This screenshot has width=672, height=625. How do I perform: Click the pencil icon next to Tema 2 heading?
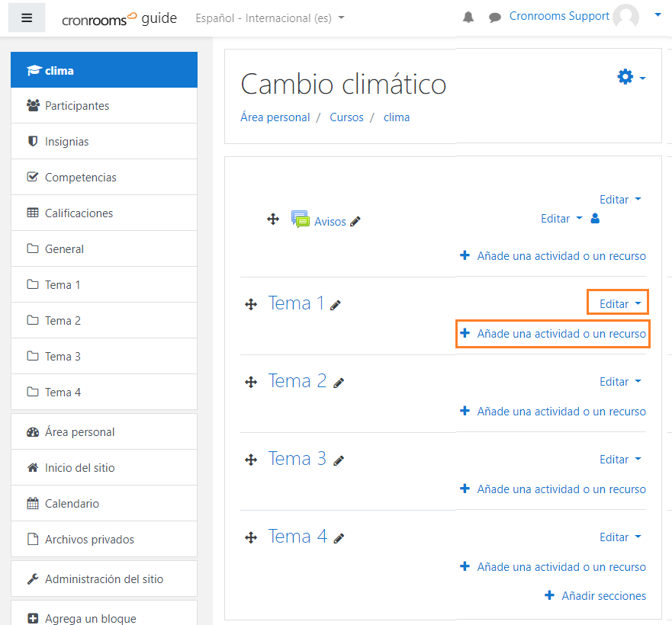(x=339, y=383)
